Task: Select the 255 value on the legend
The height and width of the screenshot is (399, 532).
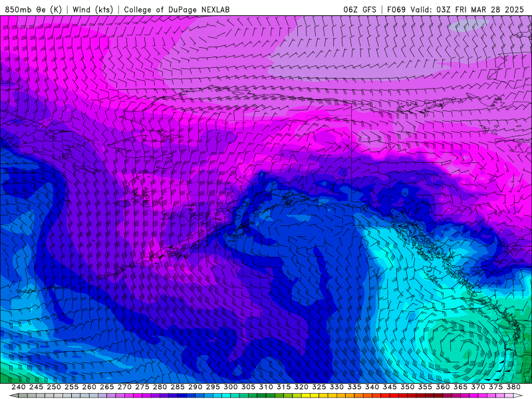Action: [71, 387]
